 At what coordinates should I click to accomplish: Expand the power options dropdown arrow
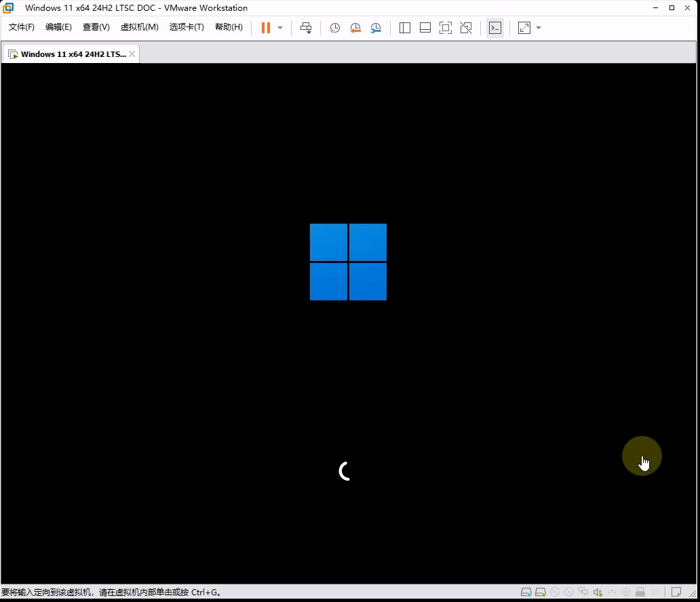coord(280,28)
